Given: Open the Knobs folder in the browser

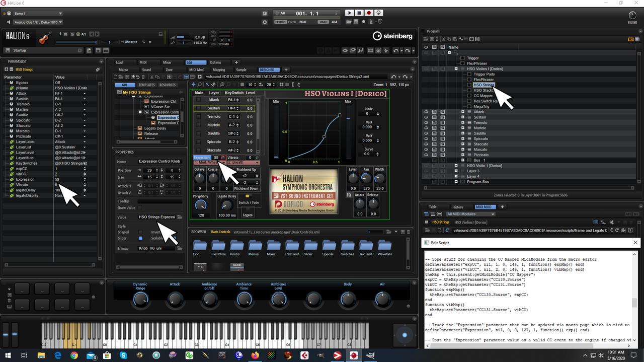Looking at the screenshot, I should click(237, 247).
